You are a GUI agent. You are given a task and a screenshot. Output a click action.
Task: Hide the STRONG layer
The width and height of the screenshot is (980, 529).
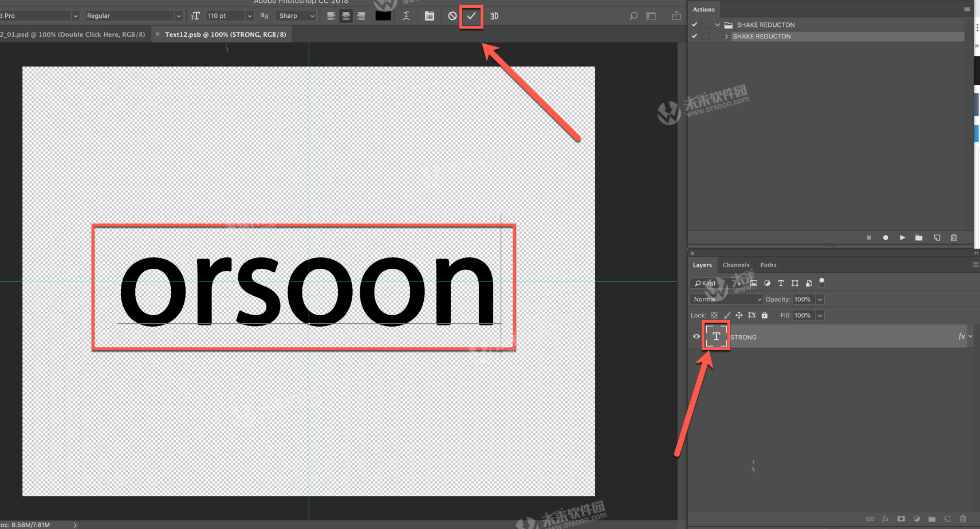696,337
